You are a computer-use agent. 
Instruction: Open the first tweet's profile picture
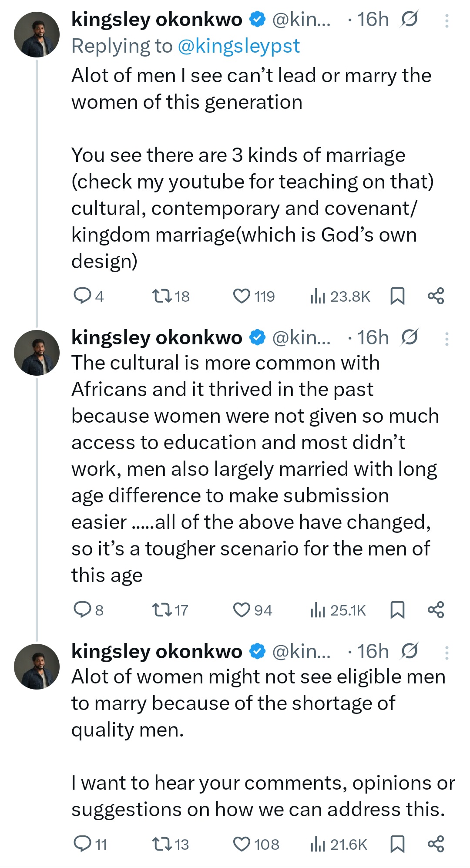click(x=37, y=35)
